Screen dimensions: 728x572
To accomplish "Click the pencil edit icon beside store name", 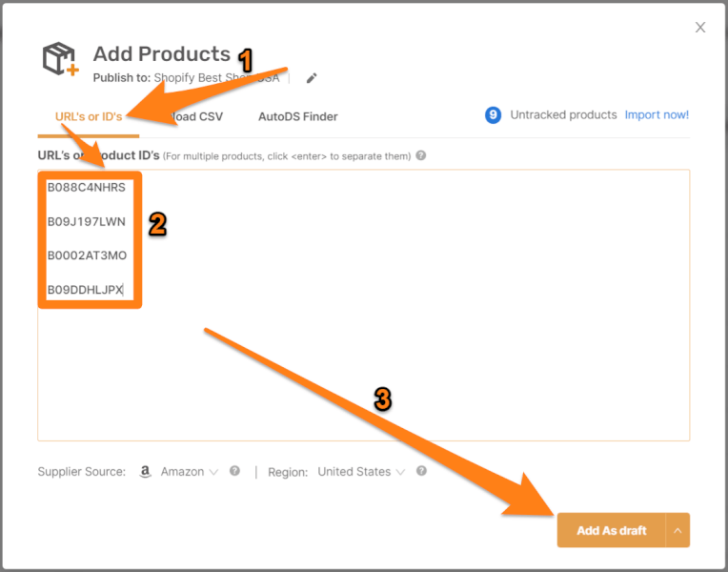I will [x=312, y=78].
